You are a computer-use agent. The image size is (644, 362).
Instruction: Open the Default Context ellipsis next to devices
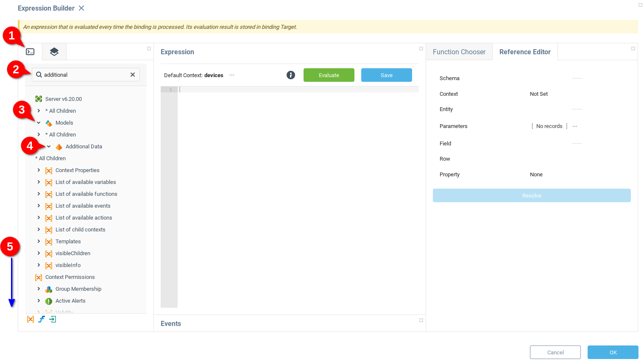tap(232, 75)
